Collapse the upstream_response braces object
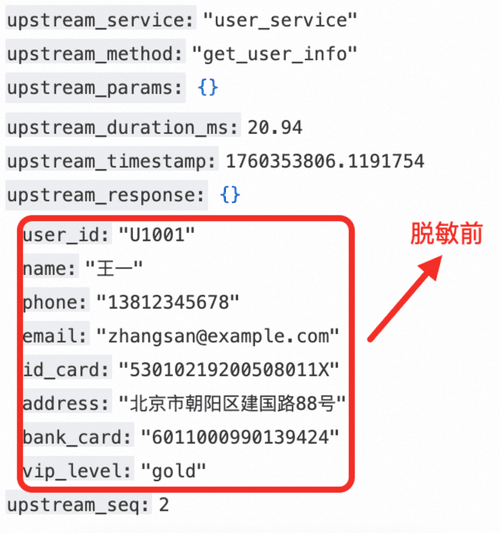 point(230,195)
